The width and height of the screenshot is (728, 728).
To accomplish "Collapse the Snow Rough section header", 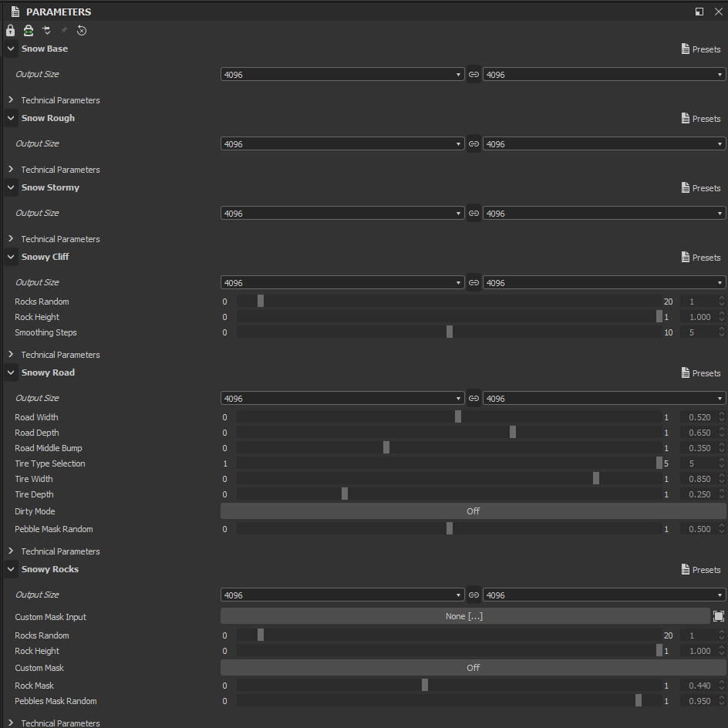I will tap(11, 118).
